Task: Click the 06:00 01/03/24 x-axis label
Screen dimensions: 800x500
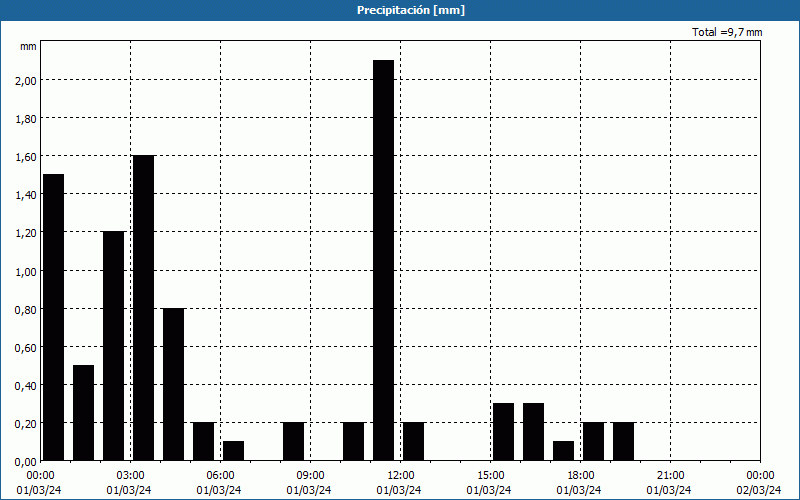Action: 219,483
